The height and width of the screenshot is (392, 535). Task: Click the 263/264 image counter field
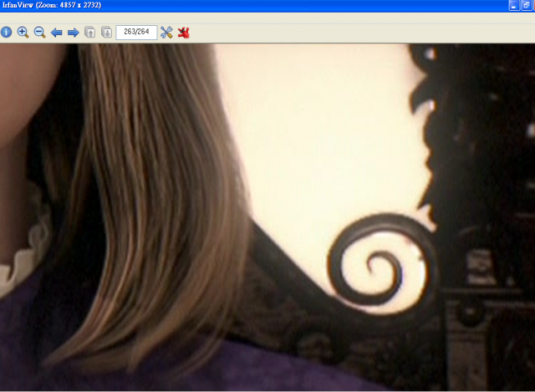pos(136,33)
